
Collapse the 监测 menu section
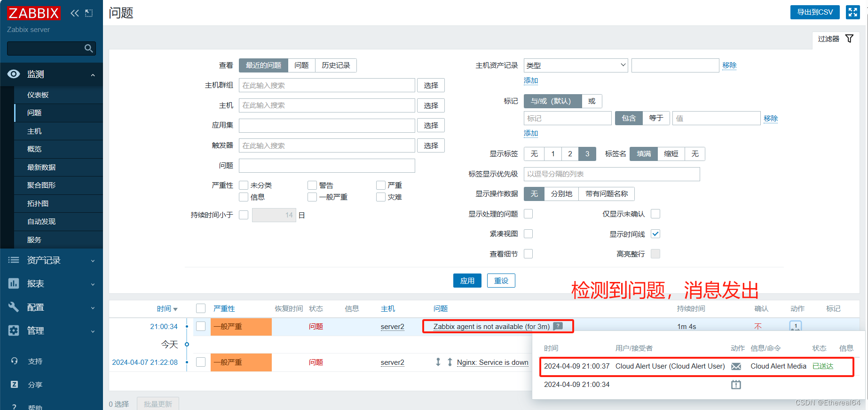tap(93, 75)
